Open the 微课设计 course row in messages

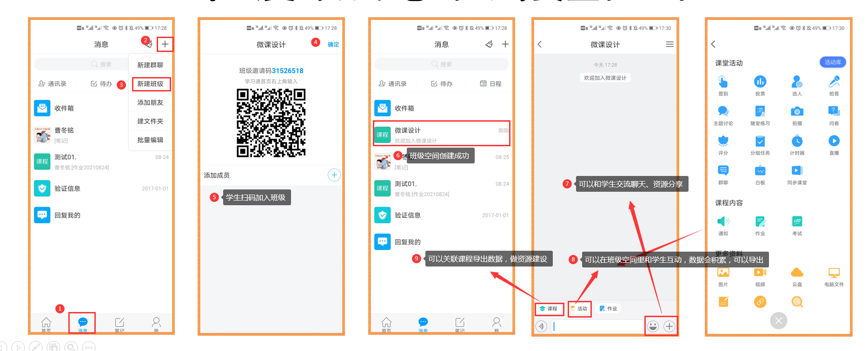pyautogui.click(x=442, y=134)
